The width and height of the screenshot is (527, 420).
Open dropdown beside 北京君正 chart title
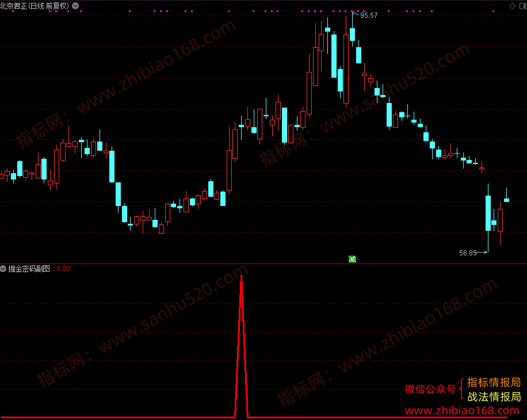coord(75,6)
